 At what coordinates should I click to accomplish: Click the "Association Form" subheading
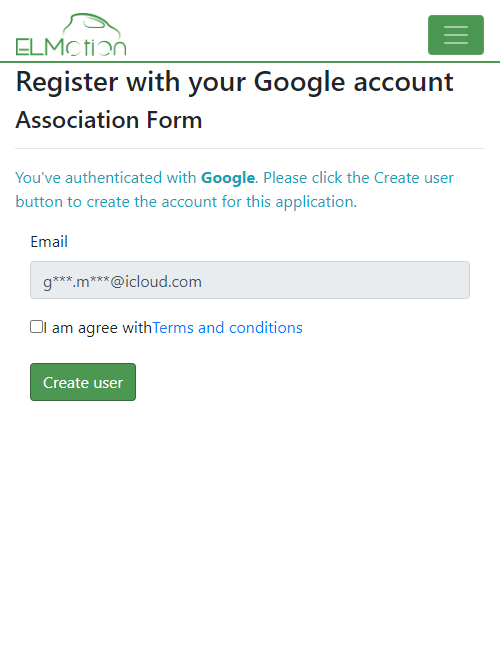click(x=109, y=120)
